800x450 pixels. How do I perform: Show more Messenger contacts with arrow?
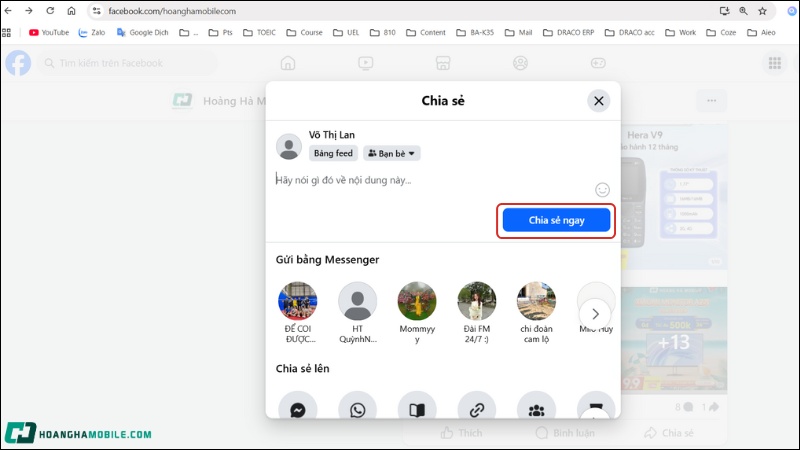pos(595,314)
